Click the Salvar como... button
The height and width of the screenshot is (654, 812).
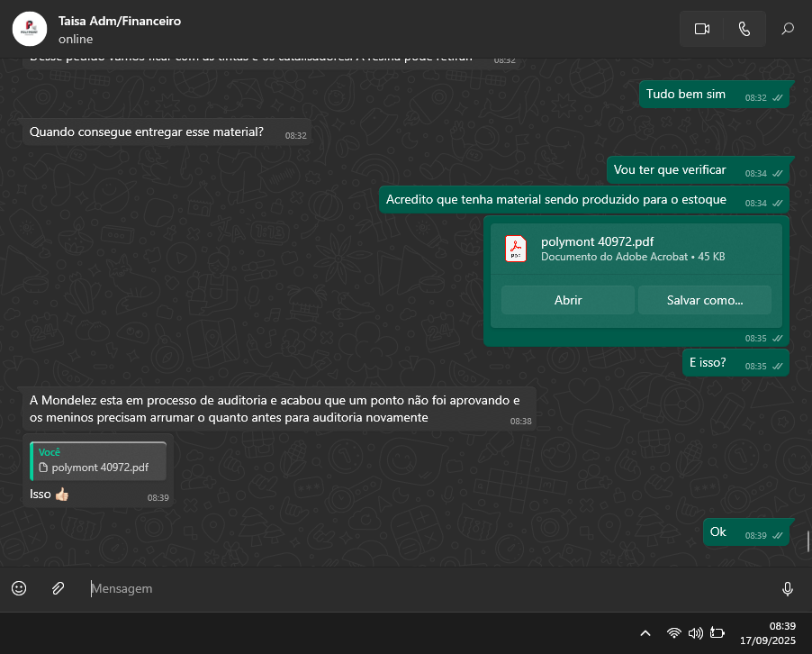click(x=704, y=300)
